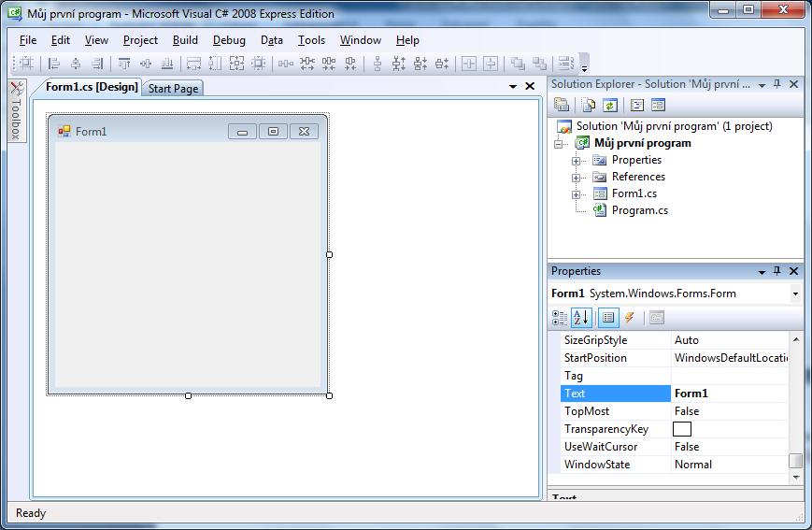812x530 pixels.
Task: Open object selector dropdown showing Form1
Action: [x=795, y=294]
